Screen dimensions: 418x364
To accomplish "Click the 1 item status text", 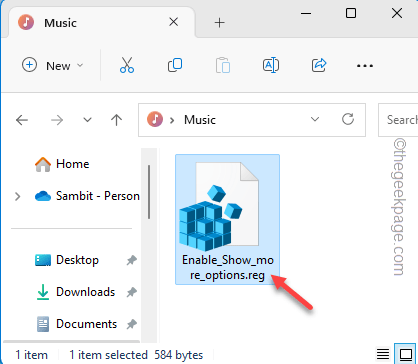I will 32,355.
